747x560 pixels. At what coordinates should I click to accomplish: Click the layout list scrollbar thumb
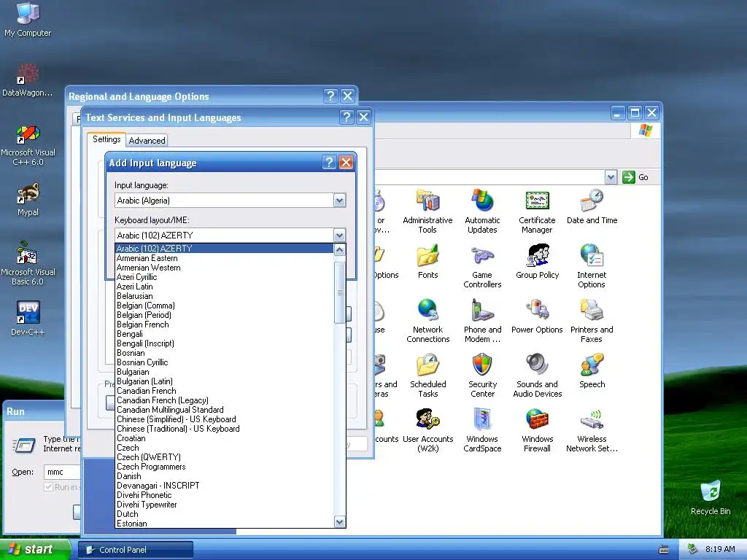tap(339, 292)
